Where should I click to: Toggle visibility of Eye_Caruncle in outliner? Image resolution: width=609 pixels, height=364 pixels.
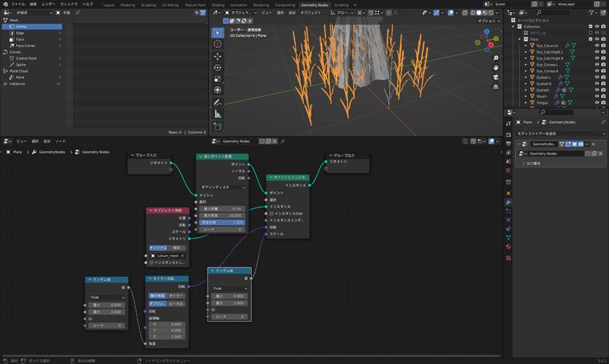[x=597, y=46]
